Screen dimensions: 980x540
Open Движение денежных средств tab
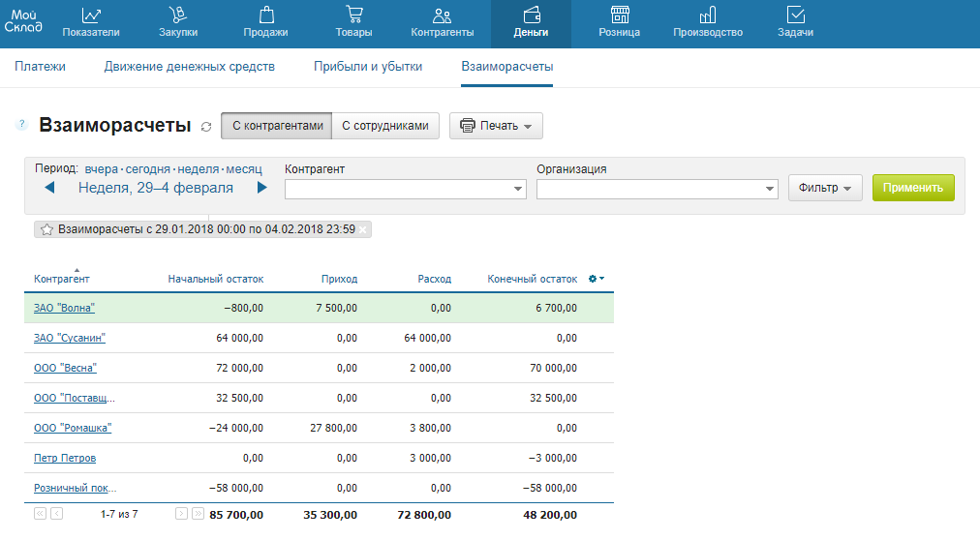190,67
